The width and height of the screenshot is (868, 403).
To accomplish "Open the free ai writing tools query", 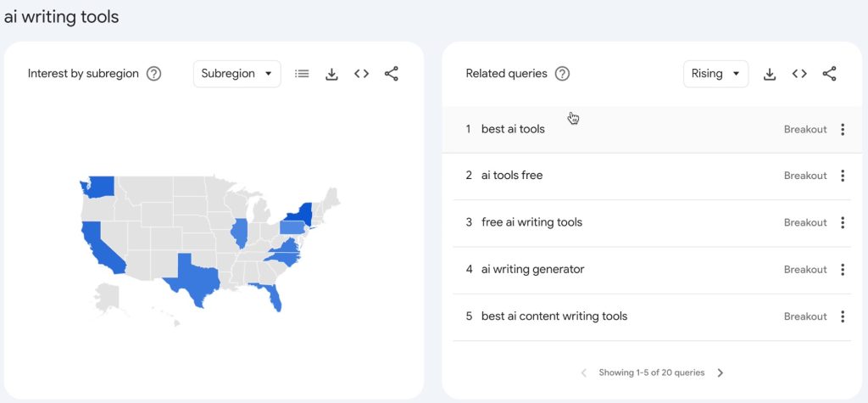I will coord(531,222).
